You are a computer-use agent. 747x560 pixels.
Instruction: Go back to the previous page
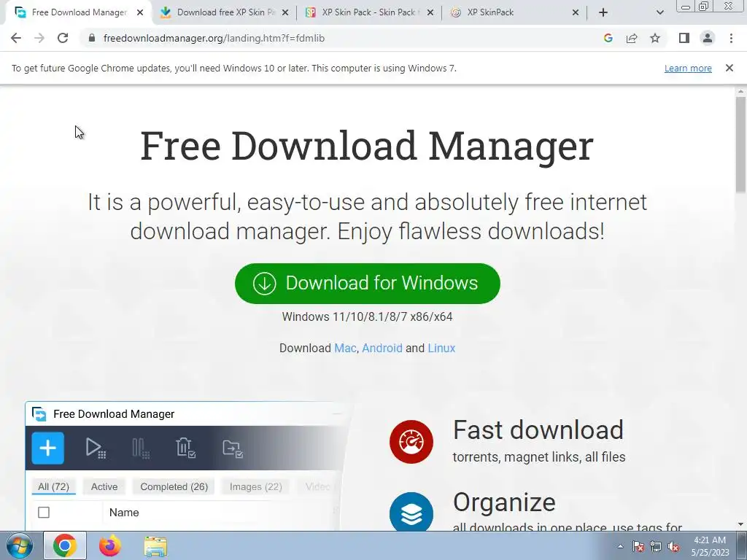coord(16,38)
